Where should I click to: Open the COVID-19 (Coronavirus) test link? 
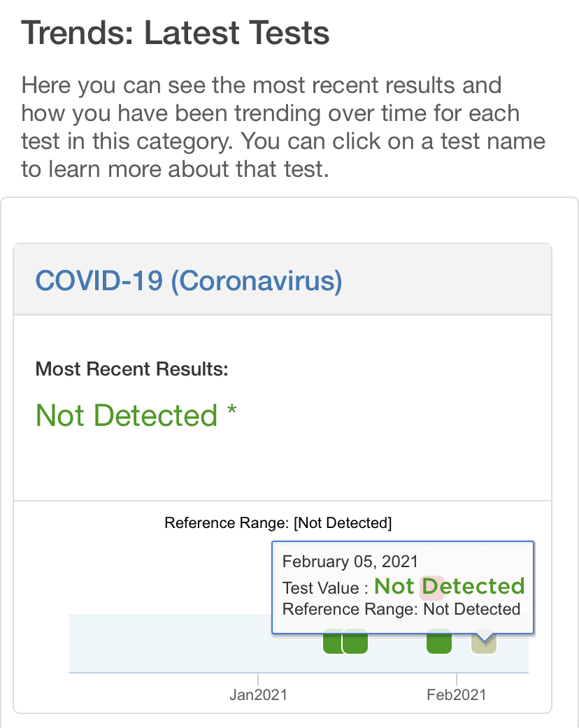[189, 281]
